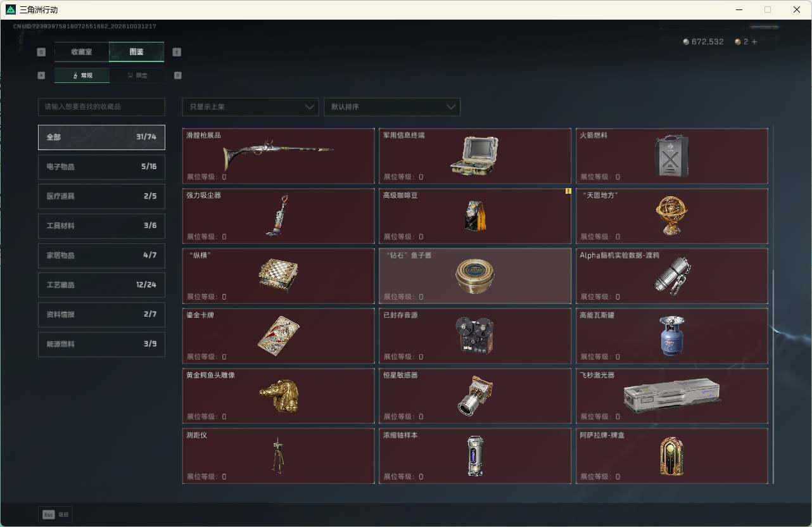Switch to the 收藏室 tab
The image size is (812, 527).
point(82,52)
